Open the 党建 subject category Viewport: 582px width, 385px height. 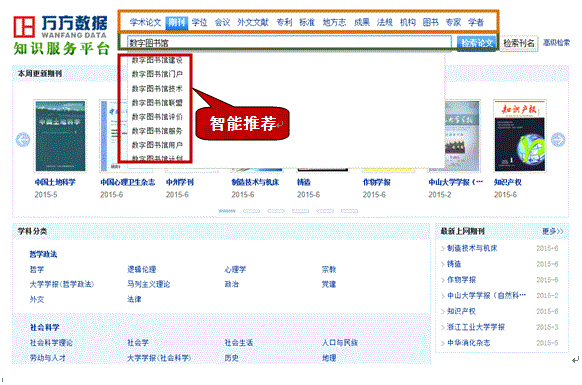(x=329, y=284)
